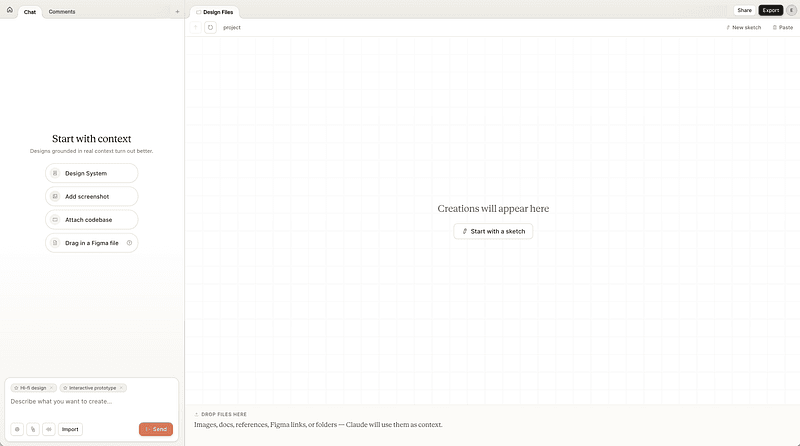This screenshot has height=446, width=800.
Task: Click the Export button
Action: pyautogui.click(x=770, y=10)
